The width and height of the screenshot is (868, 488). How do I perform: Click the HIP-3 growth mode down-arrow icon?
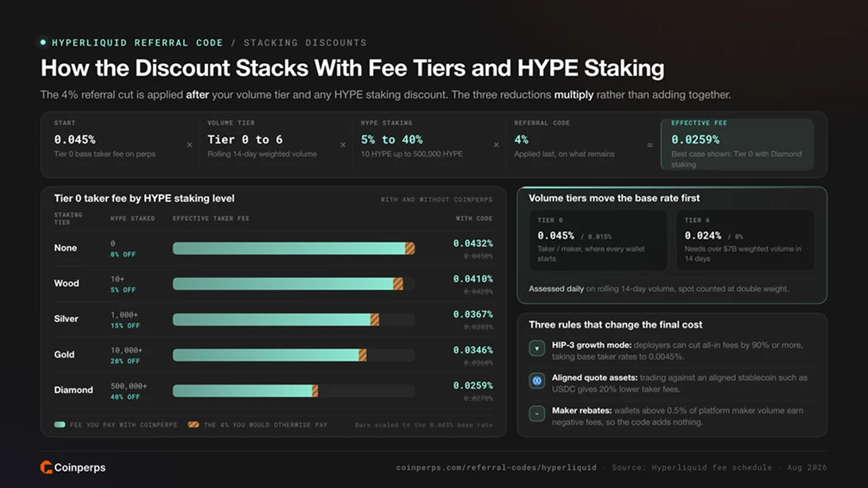536,349
